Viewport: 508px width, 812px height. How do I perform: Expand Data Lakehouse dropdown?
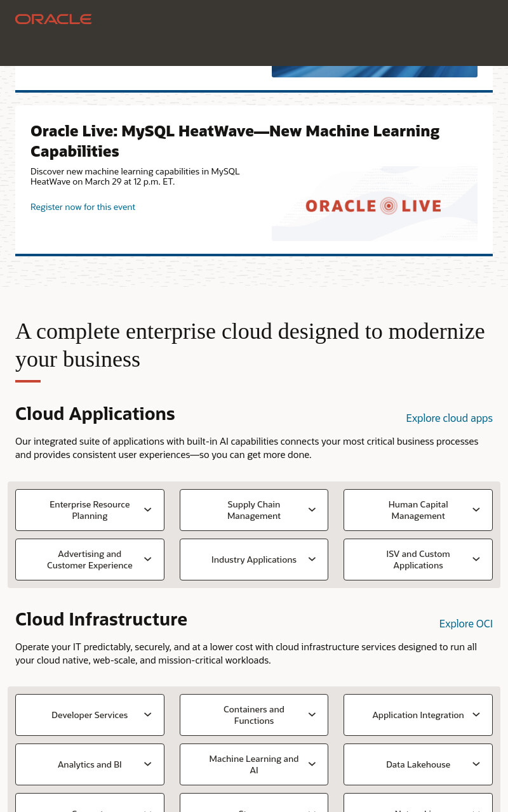[x=418, y=764]
